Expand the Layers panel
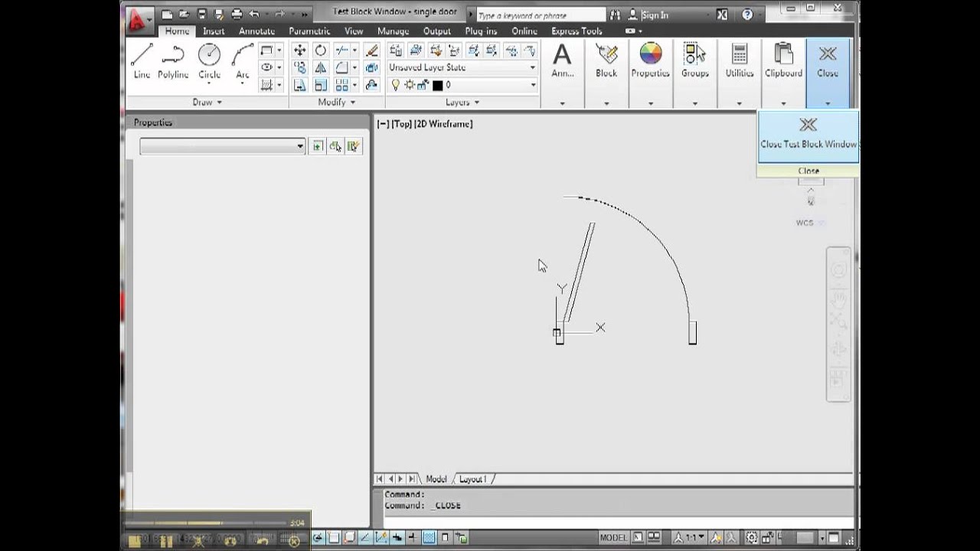Viewport: 980px width, 551px height. 462,102
